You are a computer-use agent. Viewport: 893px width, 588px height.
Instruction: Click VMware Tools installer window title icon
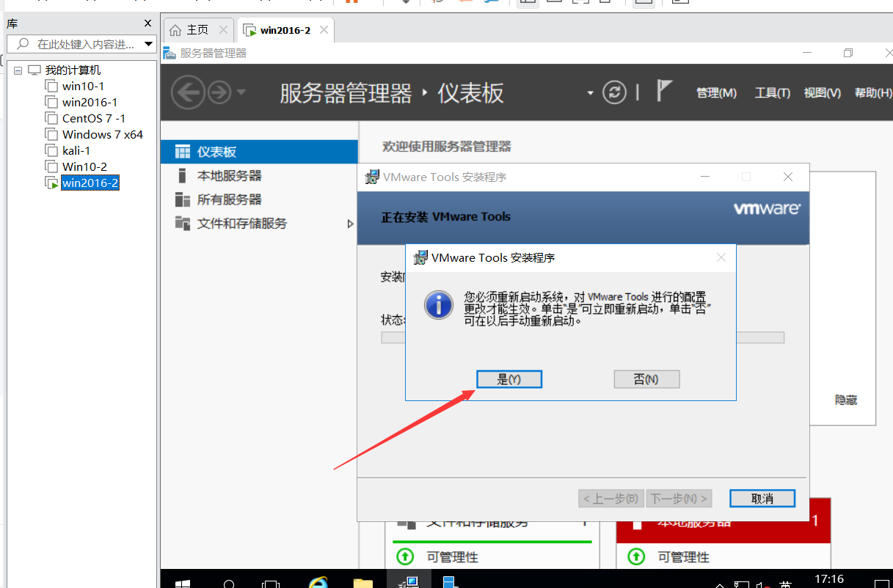372,177
